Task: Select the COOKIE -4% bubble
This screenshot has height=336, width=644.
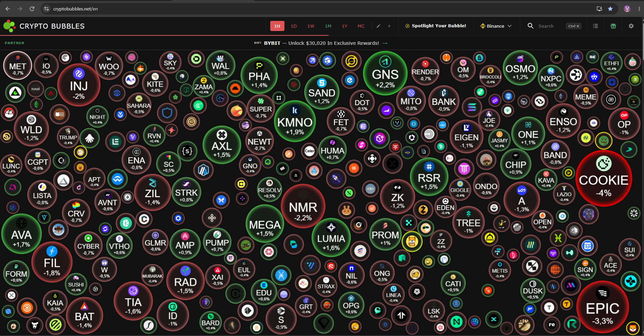Action: coord(604,178)
